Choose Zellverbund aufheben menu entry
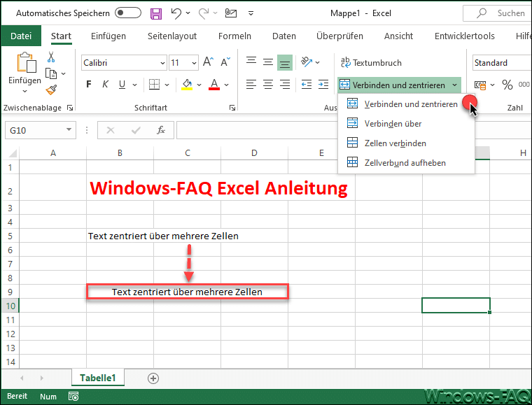Image resolution: width=532 pixels, height=405 pixels. (x=406, y=163)
